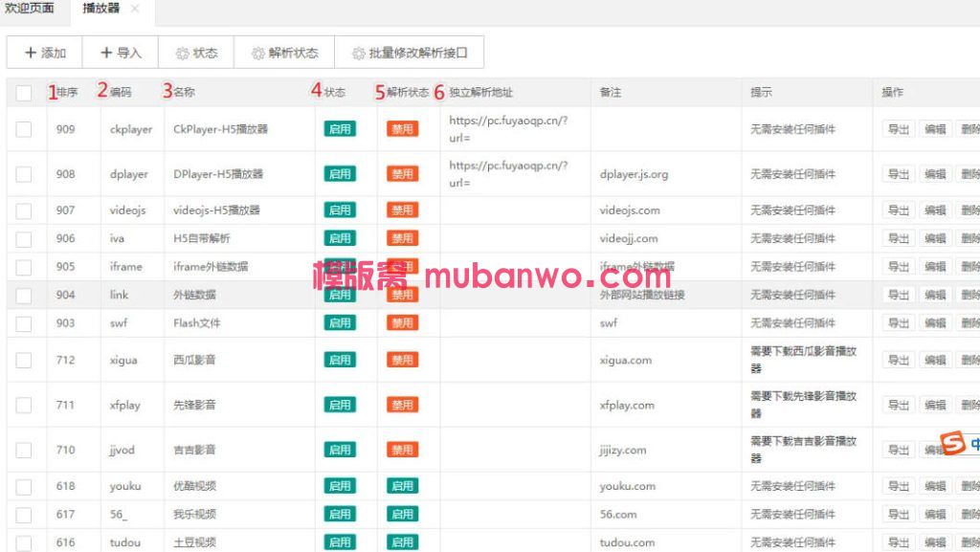The image size is (980, 552).
Task: Check the iframe row checkbox
Action: click(x=24, y=267)
